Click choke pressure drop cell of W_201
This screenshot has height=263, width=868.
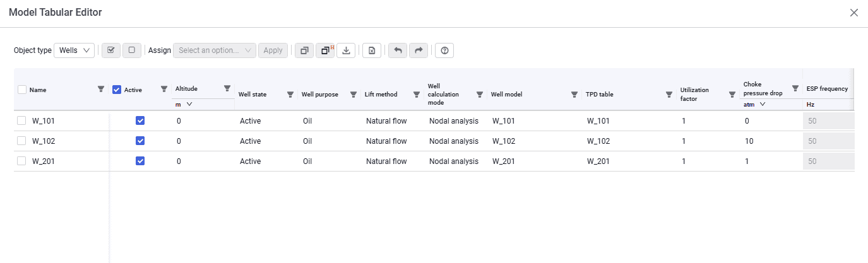pos(771,161)
